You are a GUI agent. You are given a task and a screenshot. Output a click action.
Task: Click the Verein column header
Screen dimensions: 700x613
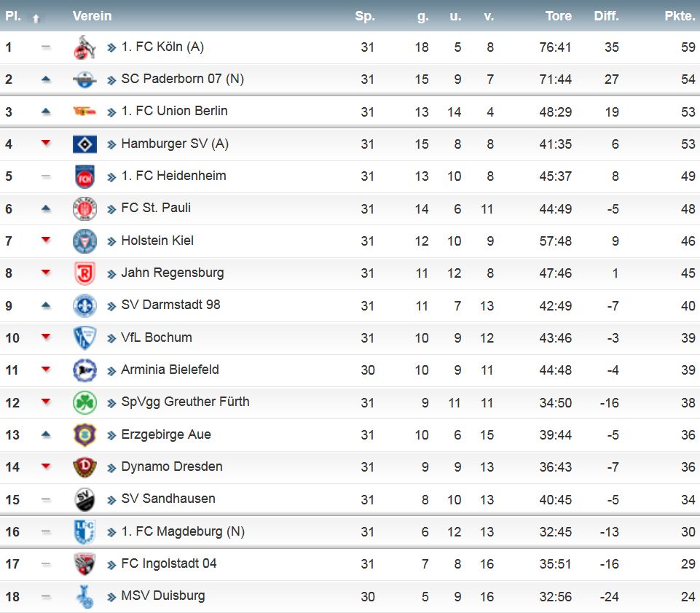pyautogui.click(x=92, y=16)
